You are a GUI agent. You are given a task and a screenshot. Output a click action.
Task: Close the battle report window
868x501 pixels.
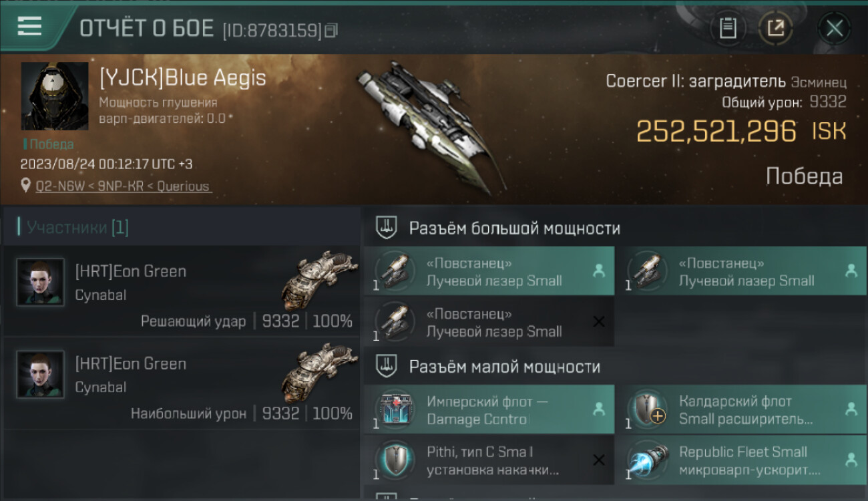[834, 28]
